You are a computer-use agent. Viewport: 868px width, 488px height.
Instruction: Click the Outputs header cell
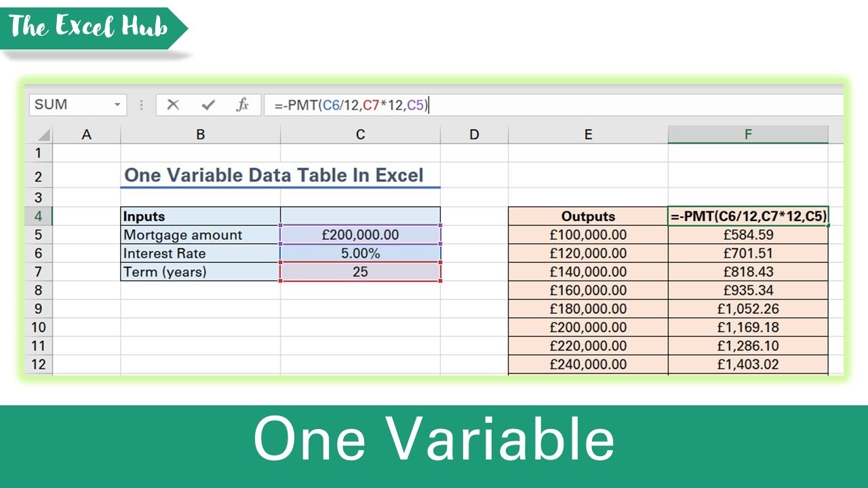point(588,216)
